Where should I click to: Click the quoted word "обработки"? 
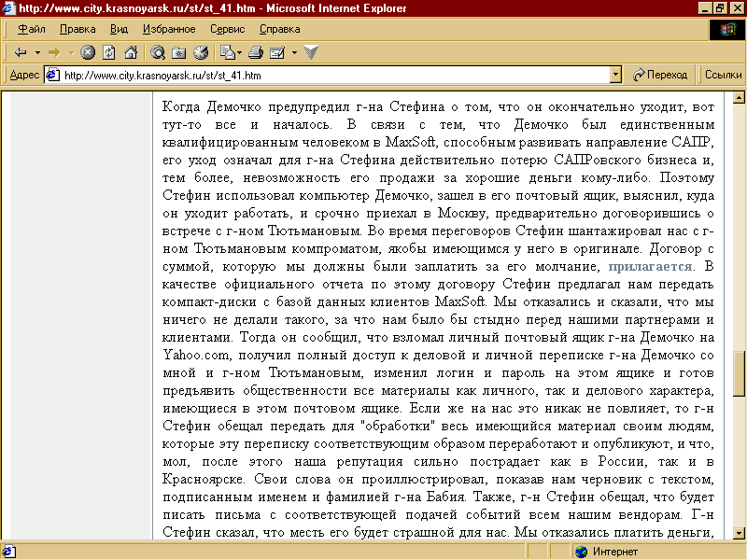pyautogui.click(x=396, y=426)
